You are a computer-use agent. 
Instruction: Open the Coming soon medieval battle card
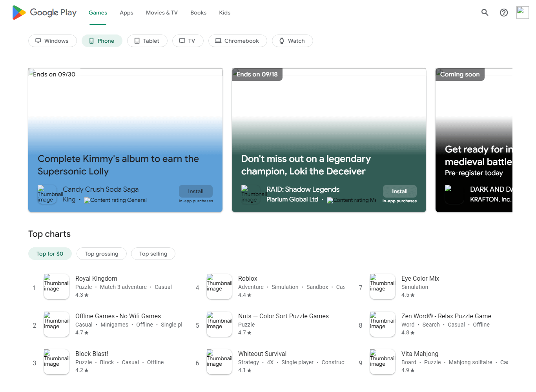point(474,140)
